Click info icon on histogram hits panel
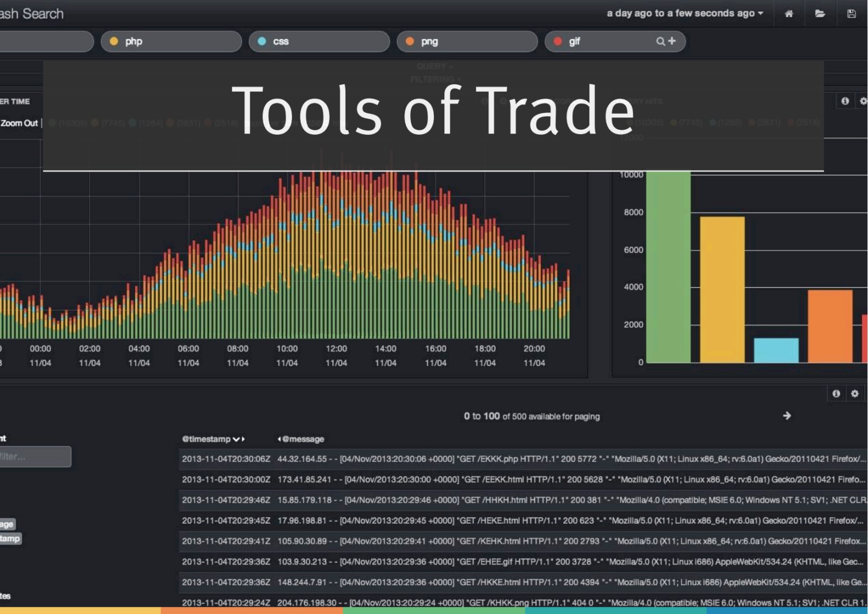The width and height of the screenshot is (868, 614). tap(845, 101)
